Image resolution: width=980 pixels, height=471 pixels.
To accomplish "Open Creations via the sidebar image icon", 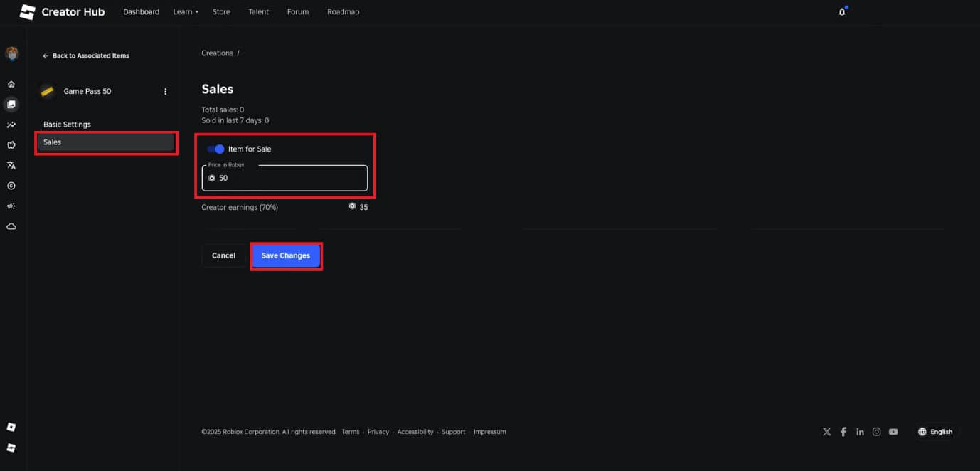I will click(x=11, y=105).
